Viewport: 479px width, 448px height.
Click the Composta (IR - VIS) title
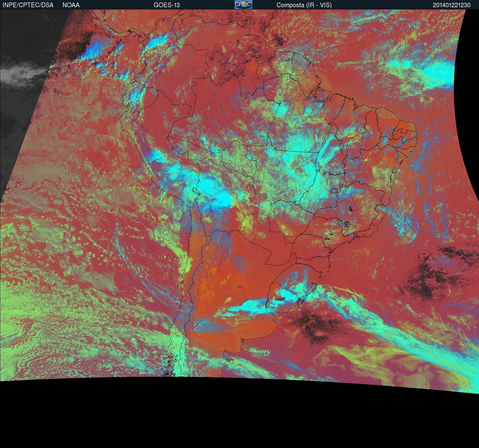[304, 5]
